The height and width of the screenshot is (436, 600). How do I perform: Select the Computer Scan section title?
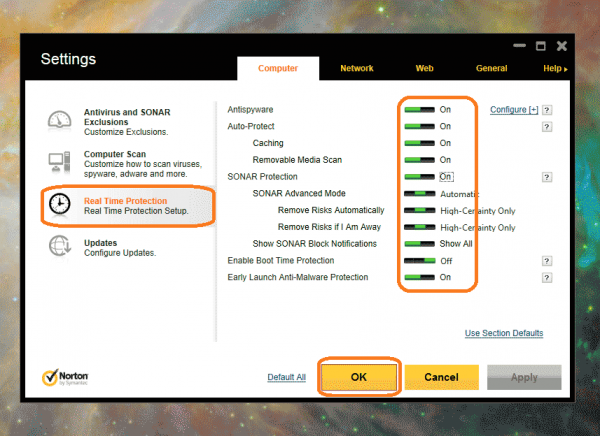click(115, 154)
